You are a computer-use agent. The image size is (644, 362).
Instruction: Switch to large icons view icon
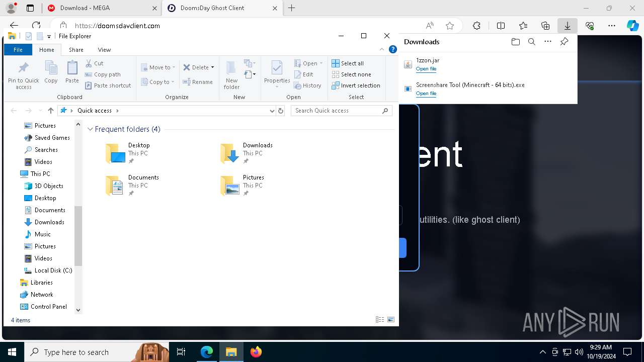click(x=391, y=320)
